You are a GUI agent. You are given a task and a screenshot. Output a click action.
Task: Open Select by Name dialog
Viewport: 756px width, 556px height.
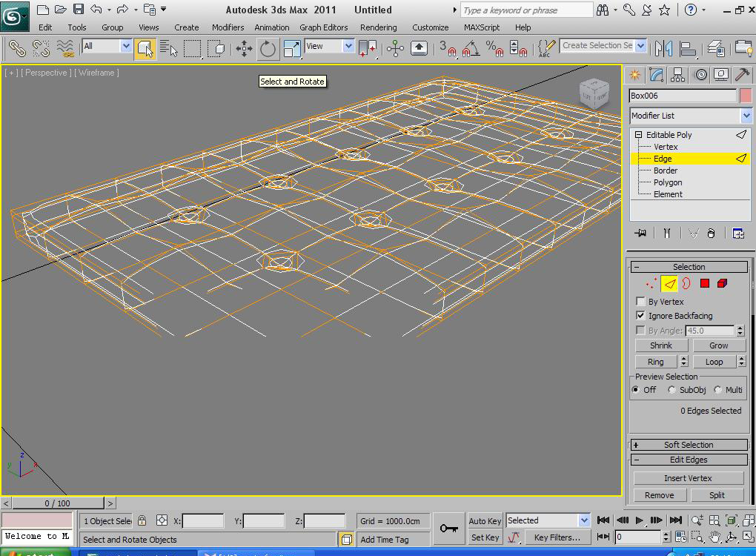click(169, 48)
